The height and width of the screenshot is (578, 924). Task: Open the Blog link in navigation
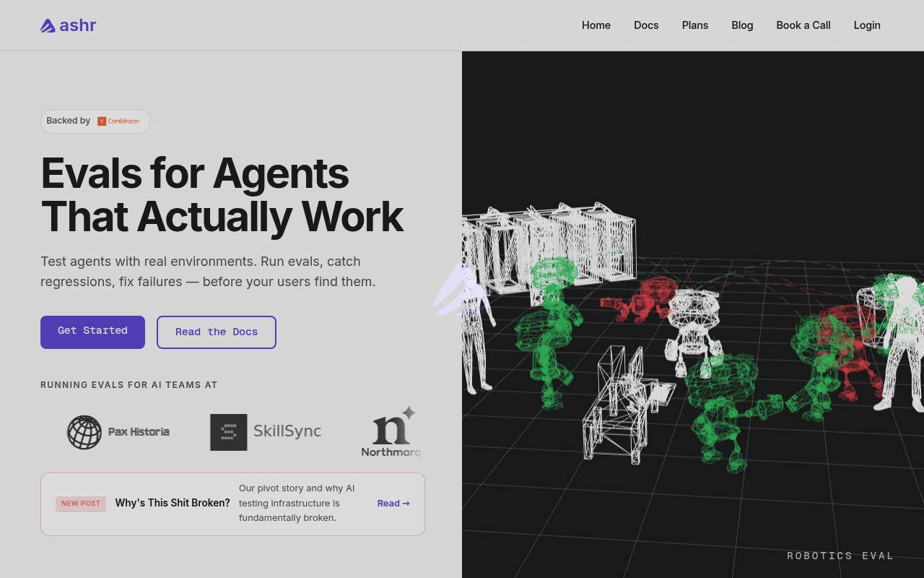[742, 25]
